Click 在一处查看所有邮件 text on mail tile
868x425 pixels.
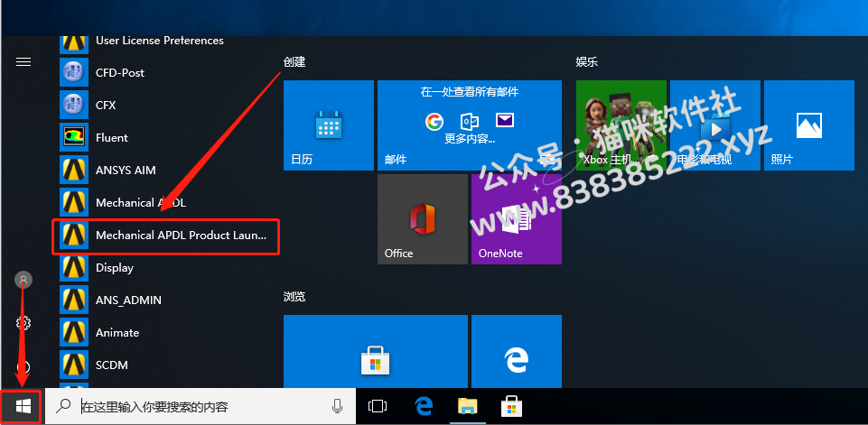click(x=470, y=92)
